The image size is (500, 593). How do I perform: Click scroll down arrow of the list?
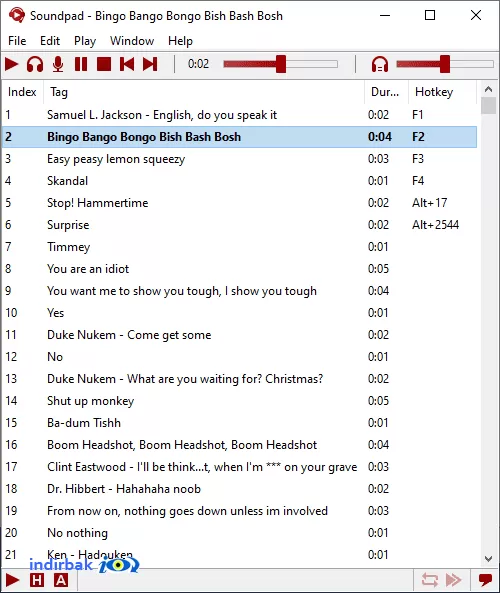488,559
